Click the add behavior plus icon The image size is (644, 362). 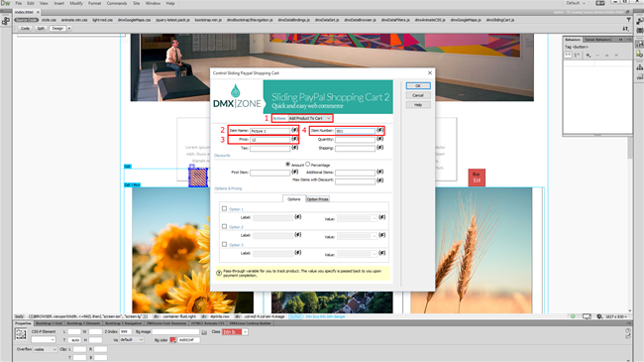tap(589, 56)
